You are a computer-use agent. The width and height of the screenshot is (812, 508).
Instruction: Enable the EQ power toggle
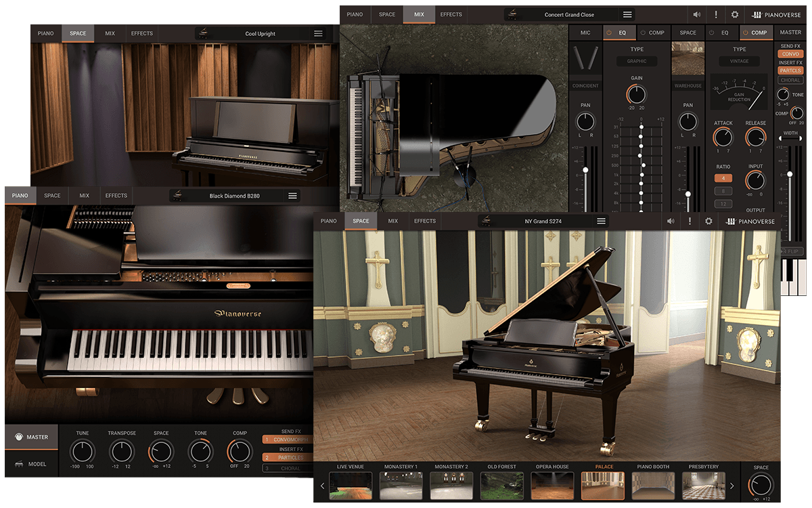pos(610,32)
